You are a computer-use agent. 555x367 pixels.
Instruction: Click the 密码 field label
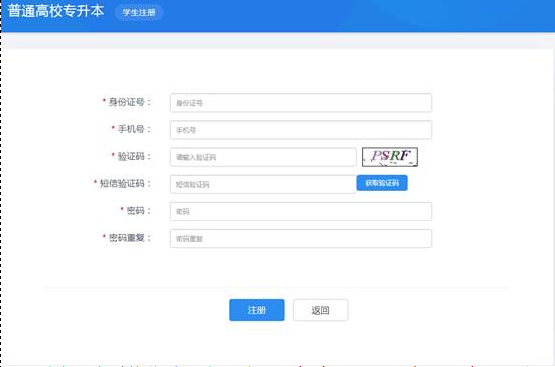(136, 211)
